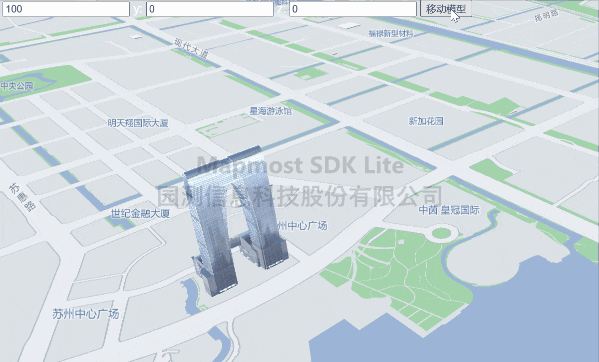Focus the y coordinate input field
Screen dimensions: 599x362
coord(210,9)
